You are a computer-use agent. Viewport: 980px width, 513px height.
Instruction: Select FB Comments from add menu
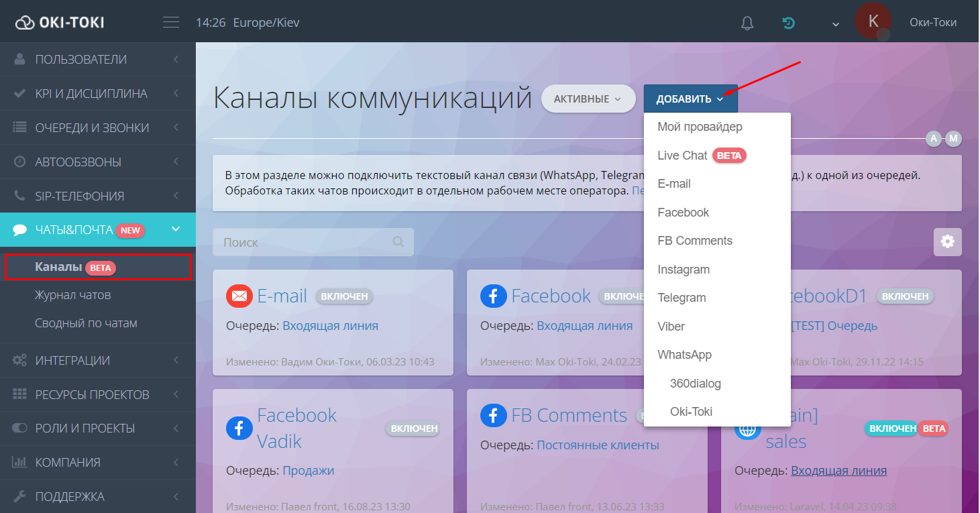coord(717,241)
